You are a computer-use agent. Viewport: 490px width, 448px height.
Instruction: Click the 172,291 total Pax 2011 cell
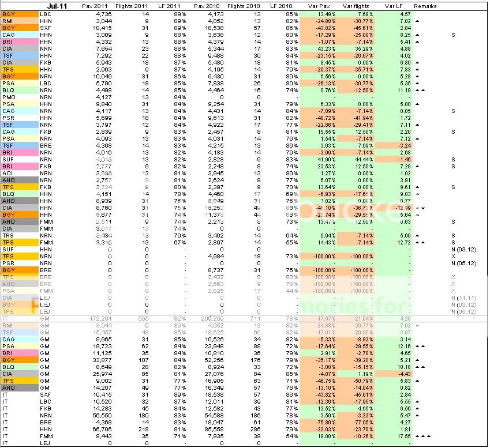tap(99, 318)
